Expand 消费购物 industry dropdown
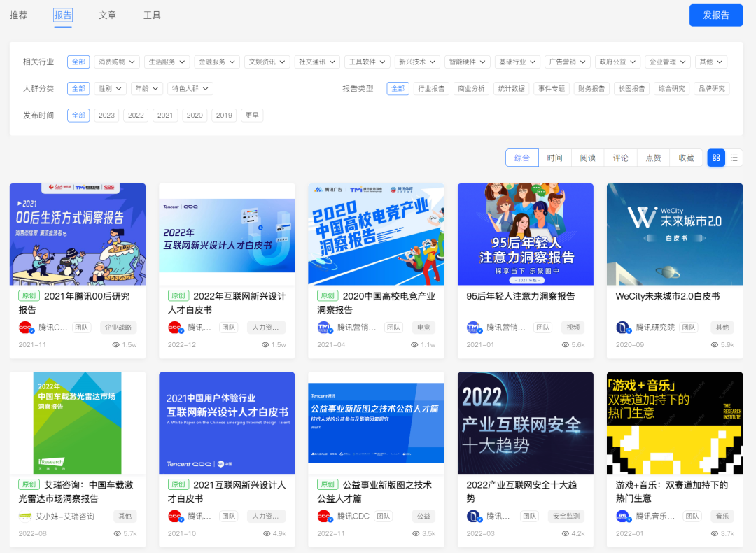Screen dimensions: 756x553 [117, 62]
